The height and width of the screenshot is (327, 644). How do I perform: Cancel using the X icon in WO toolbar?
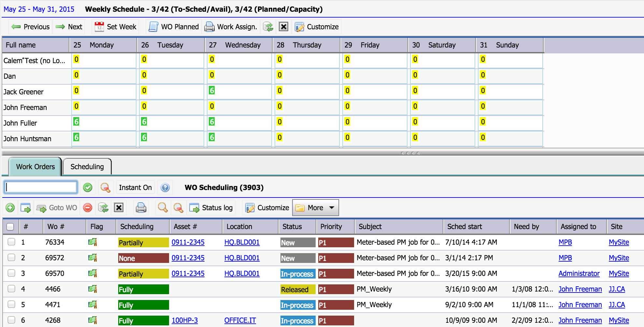coord(119,208)
